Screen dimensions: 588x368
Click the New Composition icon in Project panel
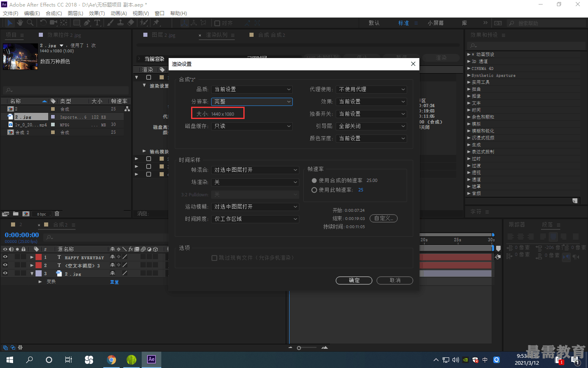coord(26,214)
